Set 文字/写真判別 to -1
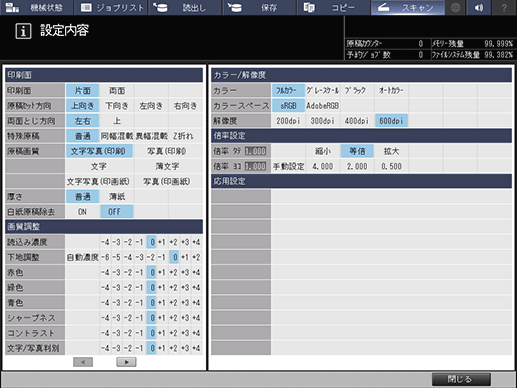Viewport: 517px width, 388px height. coord(139,348)
